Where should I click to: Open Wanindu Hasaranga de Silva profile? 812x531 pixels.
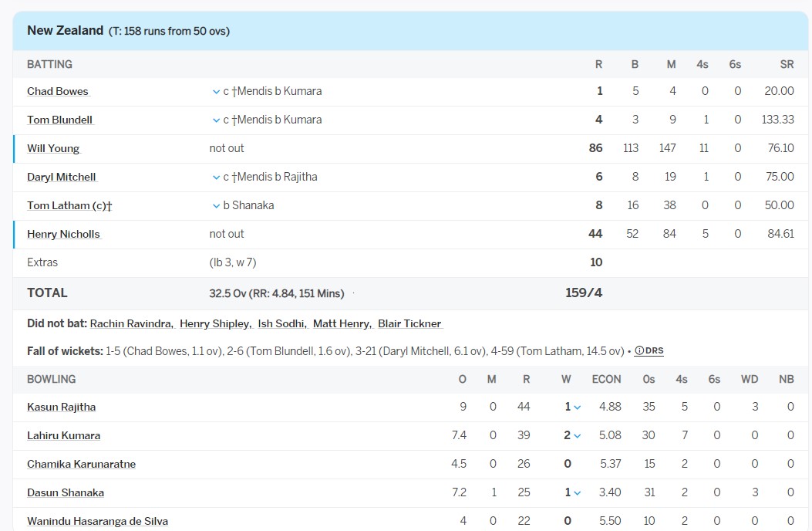coord(97,521)
